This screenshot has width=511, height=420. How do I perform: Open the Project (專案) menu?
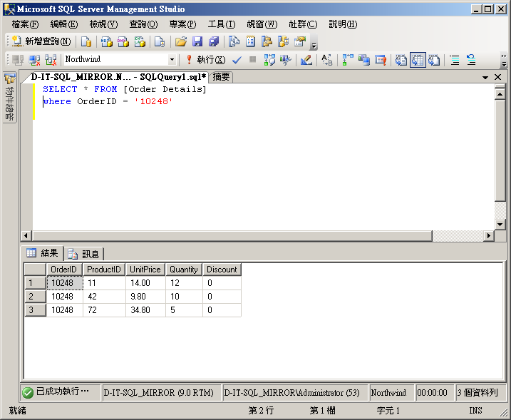click(x=182, y=24)
